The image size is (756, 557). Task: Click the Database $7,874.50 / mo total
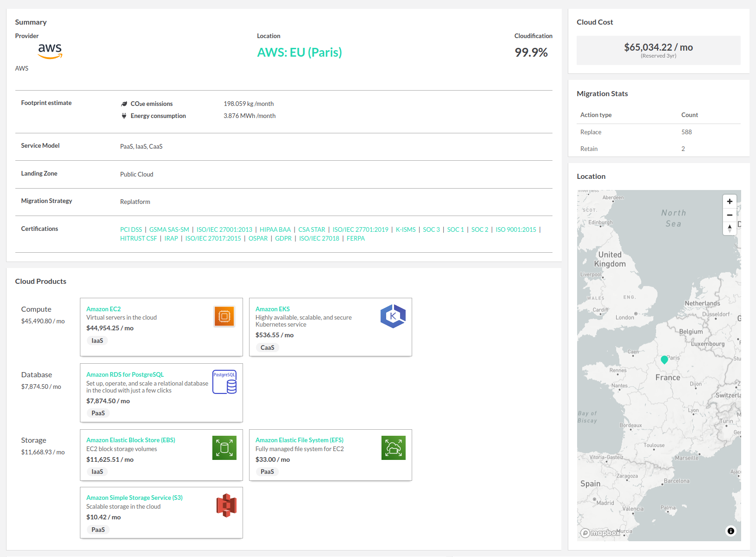click(41, 387)
